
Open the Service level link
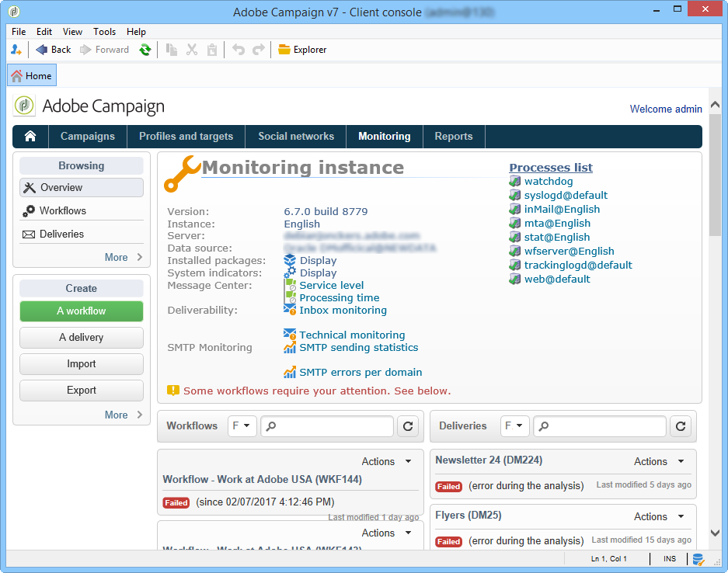click(x=332, y=285)
